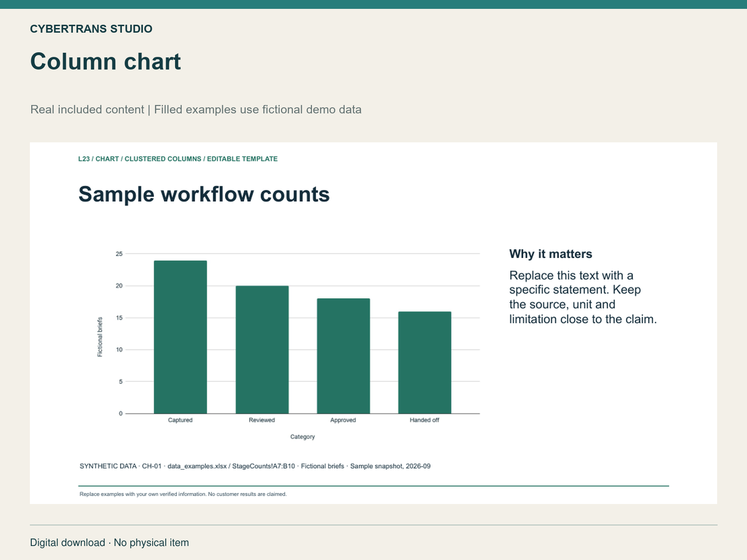Click the 15 value on the y-axis

coord(119,318)
